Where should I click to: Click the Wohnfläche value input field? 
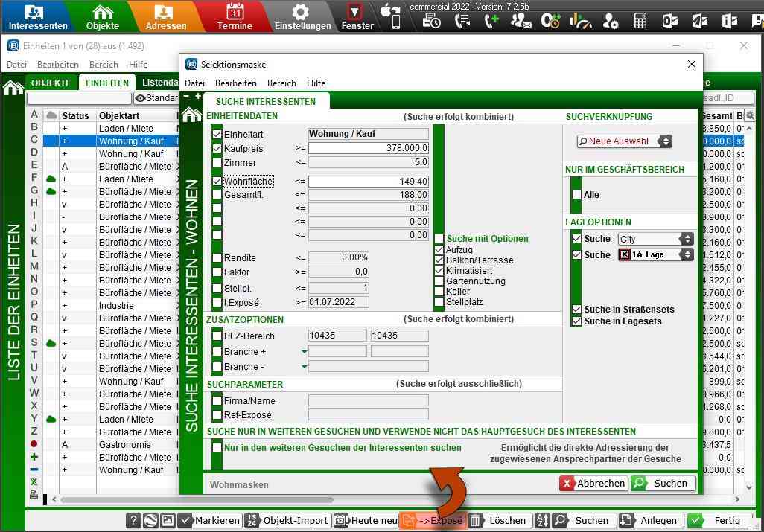point(369,182)
